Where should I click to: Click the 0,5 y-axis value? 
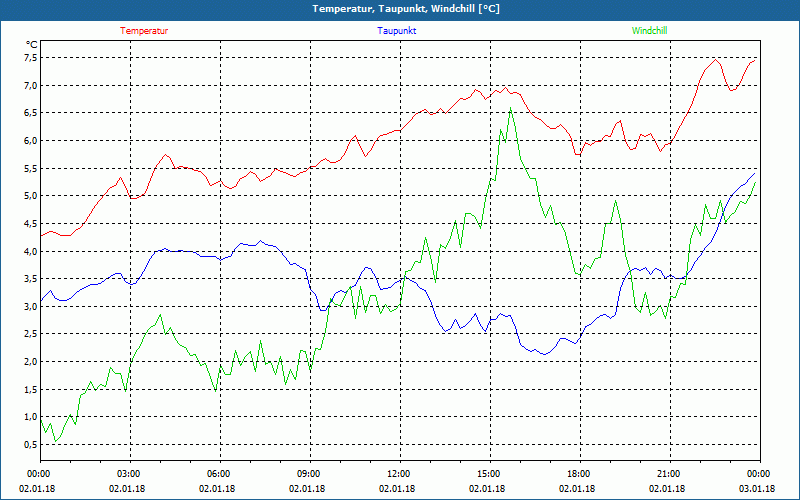pyautogui.click(x=31, y=444)
